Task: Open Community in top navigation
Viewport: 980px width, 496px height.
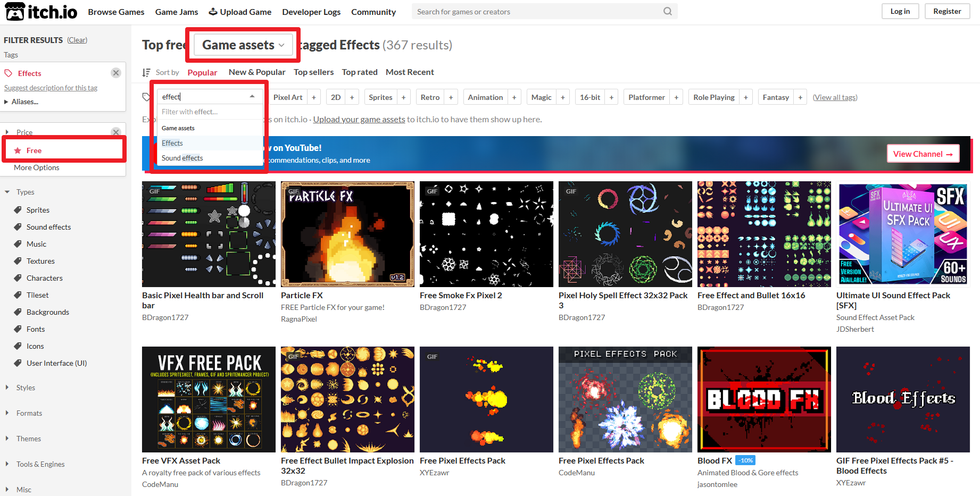Action: (x=373, y=12)
